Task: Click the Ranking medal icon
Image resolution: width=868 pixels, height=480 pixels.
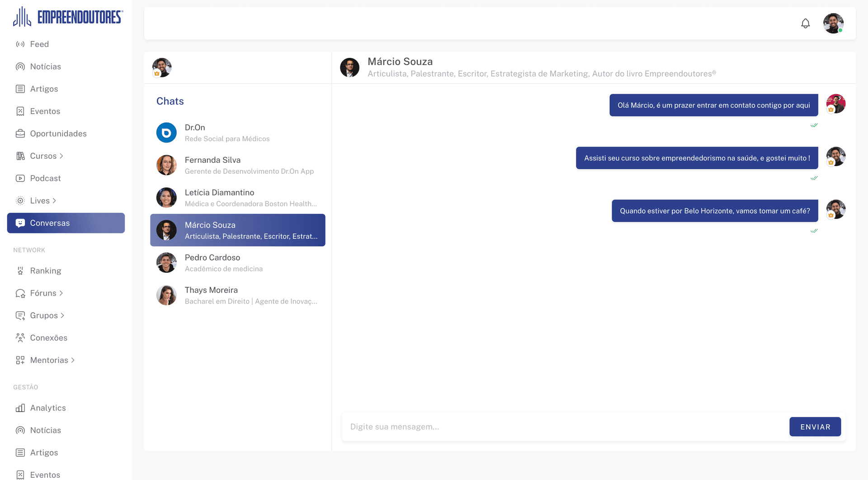Action: pos(20,271)
